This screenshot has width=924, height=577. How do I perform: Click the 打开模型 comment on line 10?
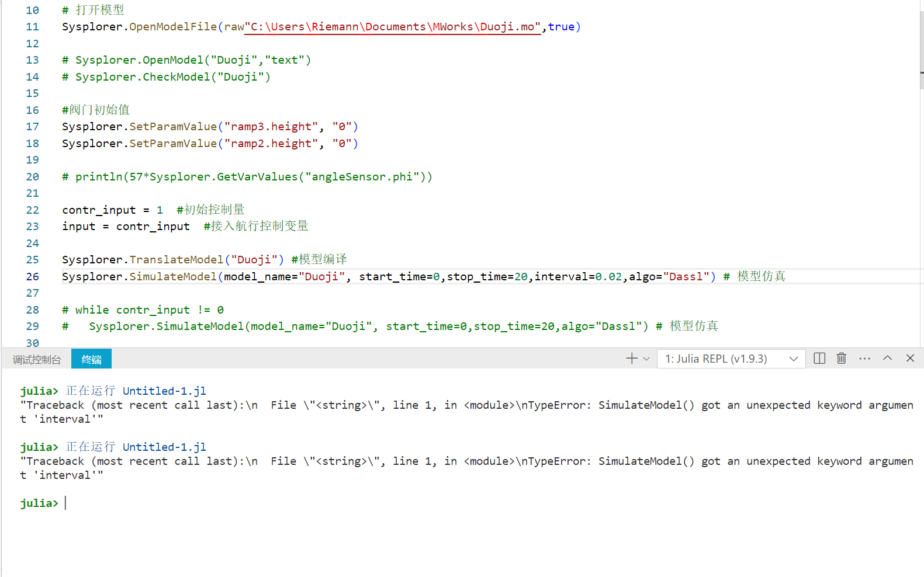tap(93, 10)
